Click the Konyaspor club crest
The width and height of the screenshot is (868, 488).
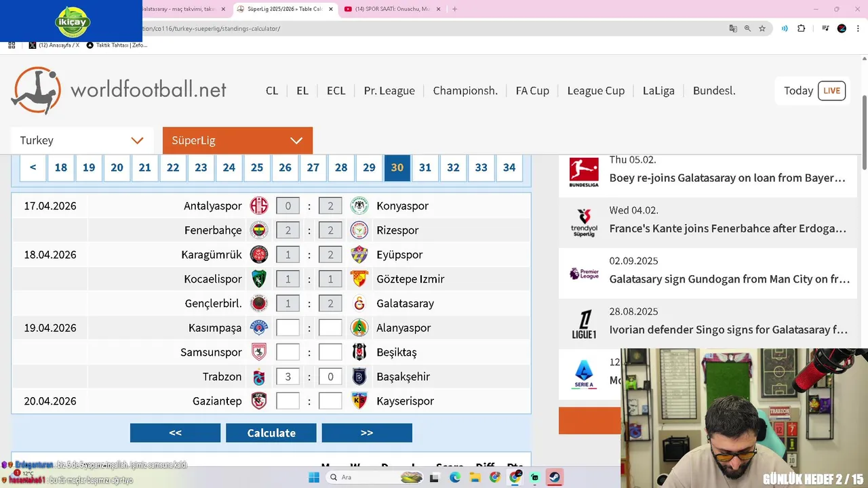pos(359,205)
